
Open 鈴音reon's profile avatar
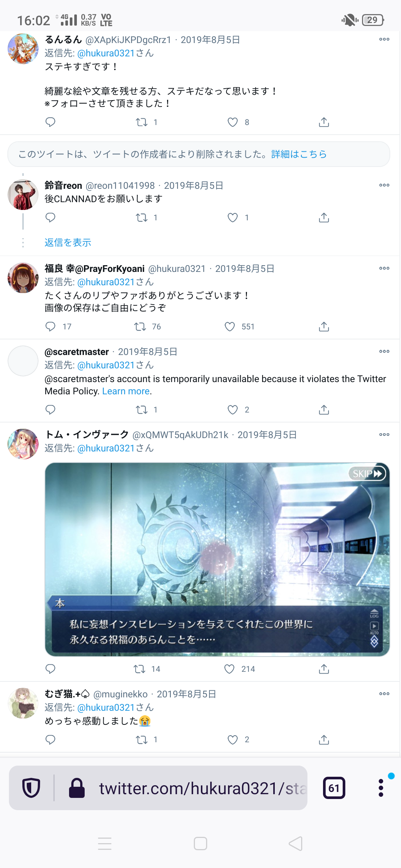[x=23, y=195]
